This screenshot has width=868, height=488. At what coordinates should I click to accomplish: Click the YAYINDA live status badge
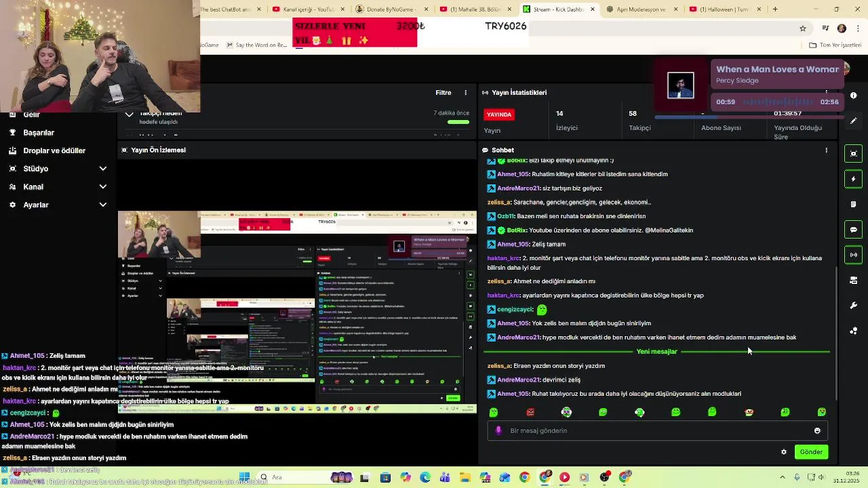coord(499,115)
